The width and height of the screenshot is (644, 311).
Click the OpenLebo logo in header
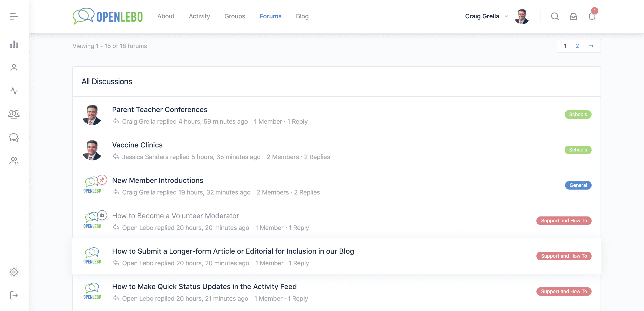pos(108,16)
